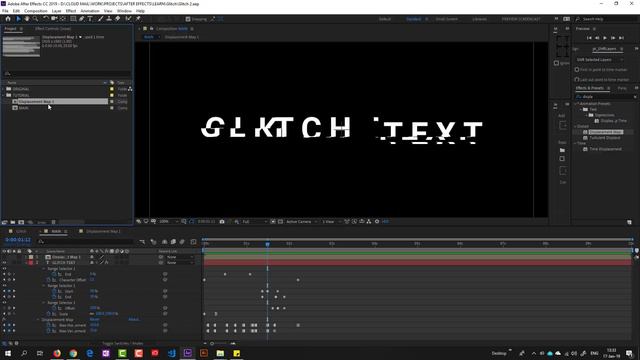
Task: Select the Selection arrow tool
Action: (18, 19)
